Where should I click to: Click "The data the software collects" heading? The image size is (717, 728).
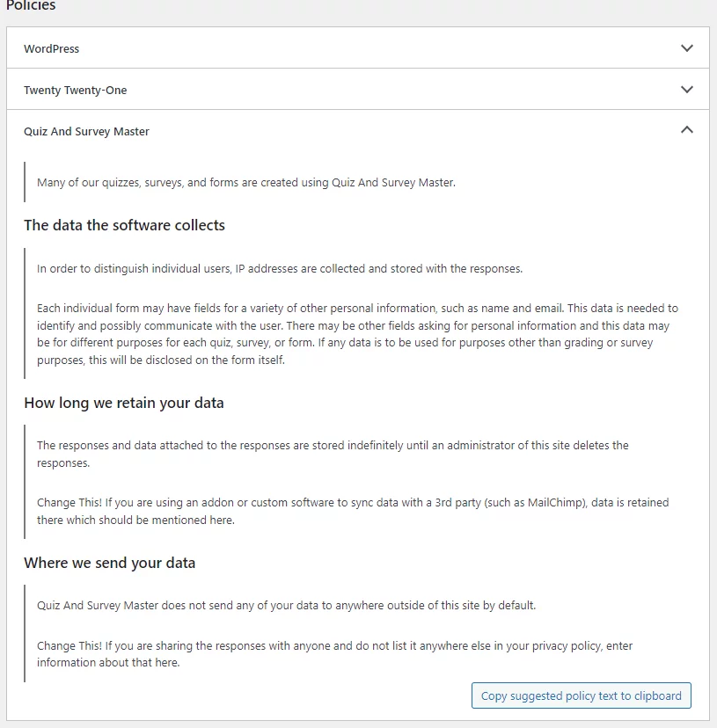point(124,225)
